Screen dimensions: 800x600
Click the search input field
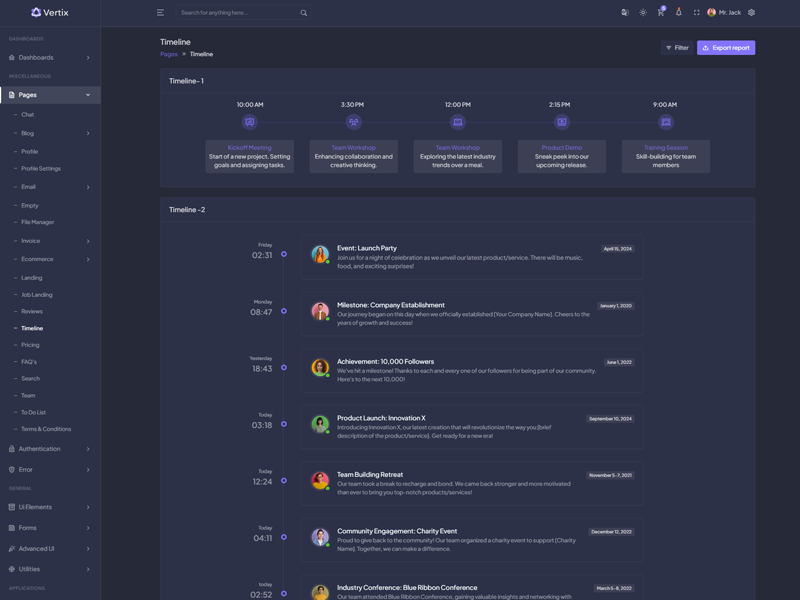coord(238,13)
